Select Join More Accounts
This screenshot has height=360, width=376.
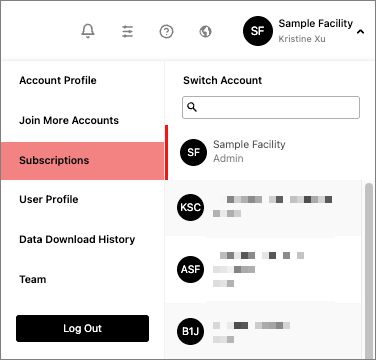click(69, 120)
